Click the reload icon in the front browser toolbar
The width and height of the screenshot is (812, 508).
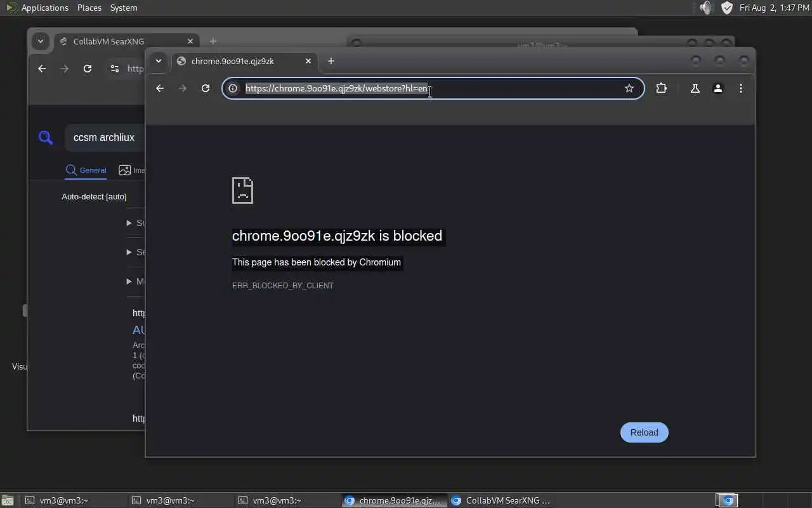click(x=206, y=88)
